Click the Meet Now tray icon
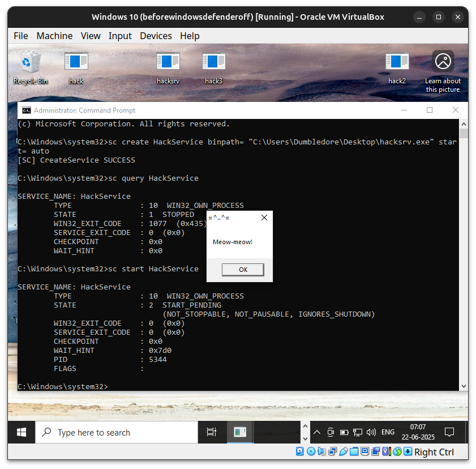 click(x=331, y=432)
